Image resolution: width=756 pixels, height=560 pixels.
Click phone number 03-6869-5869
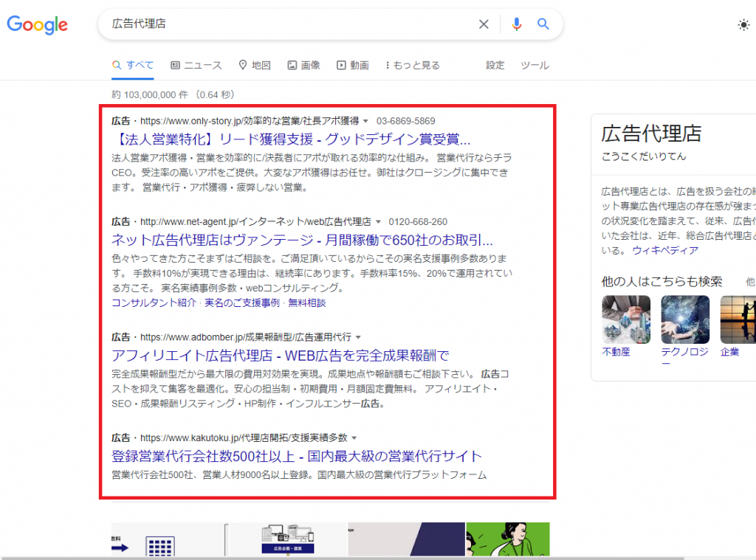[x=405, y=121]
